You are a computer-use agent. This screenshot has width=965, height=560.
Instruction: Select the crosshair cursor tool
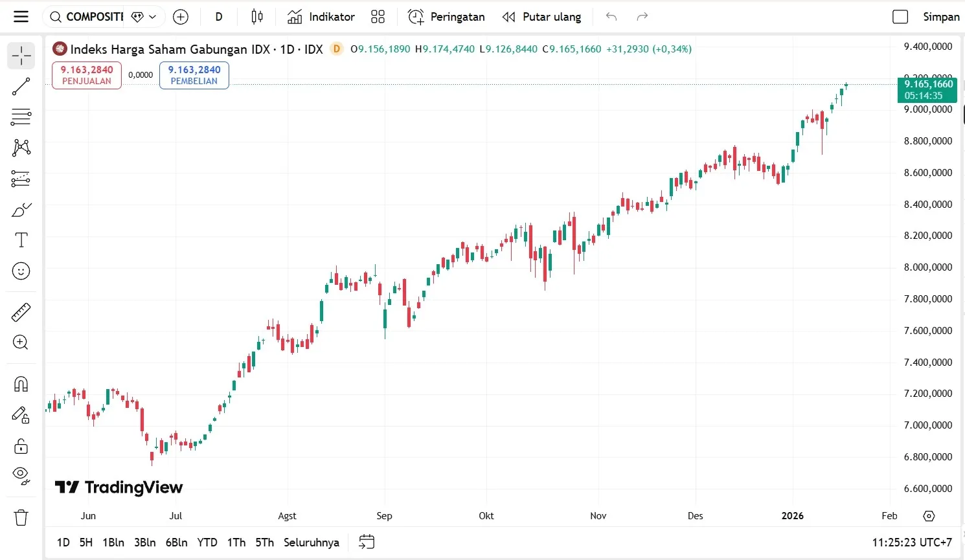[x=21, y=56]
